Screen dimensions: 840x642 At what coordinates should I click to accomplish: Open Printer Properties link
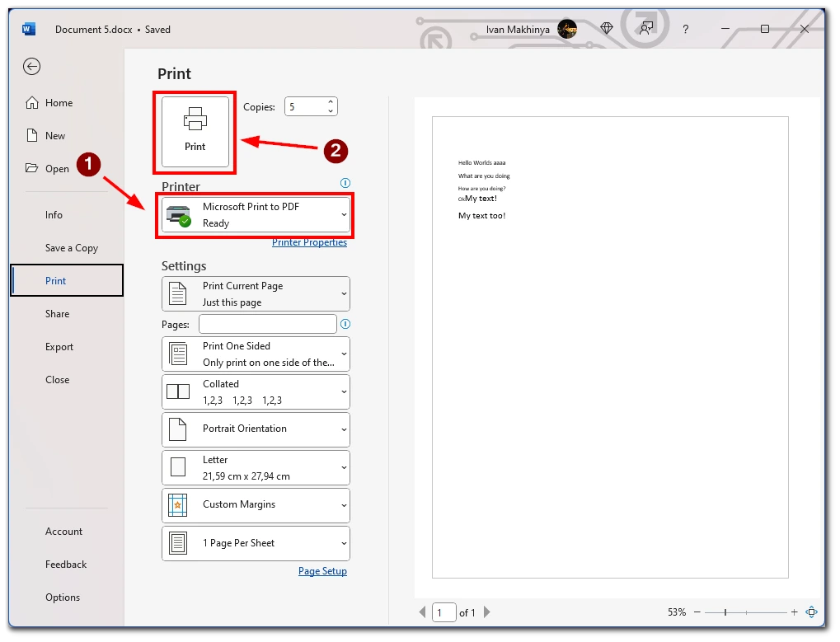[x=309, y=242]
